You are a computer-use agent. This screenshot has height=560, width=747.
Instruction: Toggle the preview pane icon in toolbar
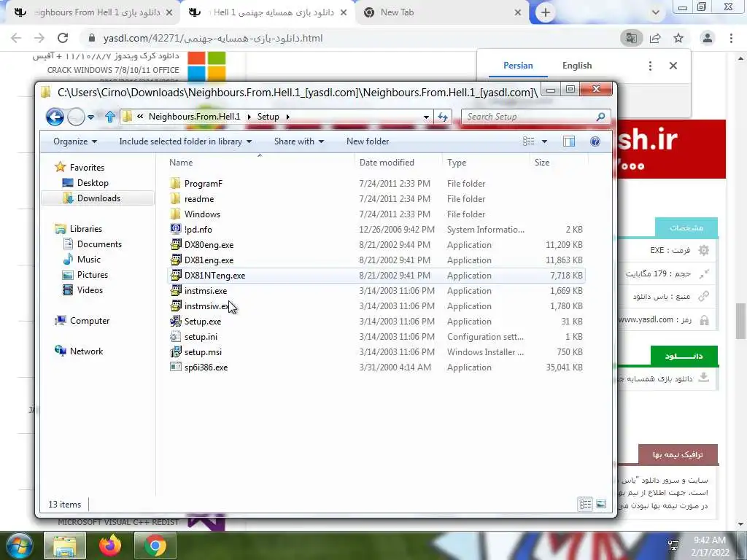(569, 141)
